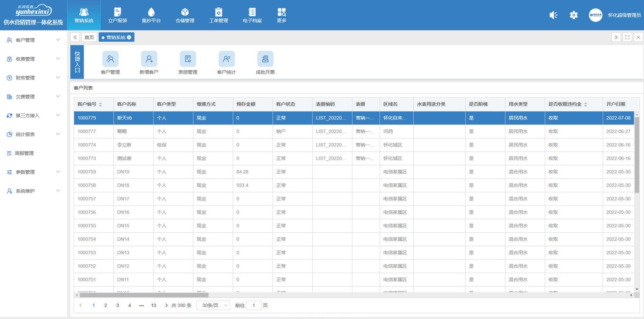Click customer ID 1000759
The width and height of the screenshot is (644, 319).
pos(87,172)
